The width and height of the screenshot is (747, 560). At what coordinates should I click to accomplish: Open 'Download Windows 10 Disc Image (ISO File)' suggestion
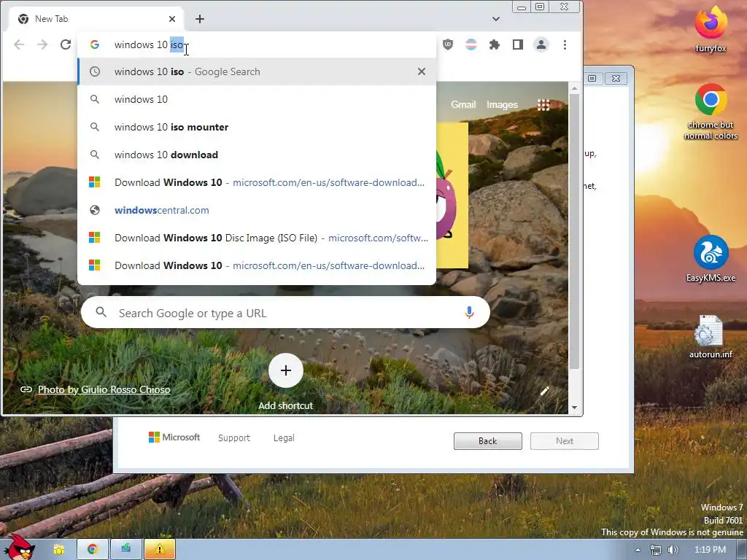pos(257,238)
